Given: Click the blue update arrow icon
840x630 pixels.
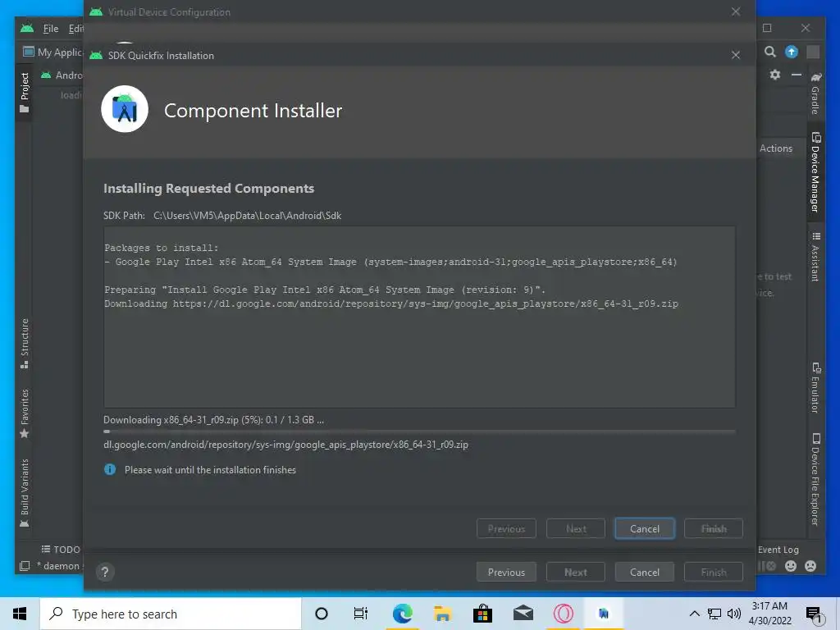Looking at the screenshot, I should tap(792, 52).
